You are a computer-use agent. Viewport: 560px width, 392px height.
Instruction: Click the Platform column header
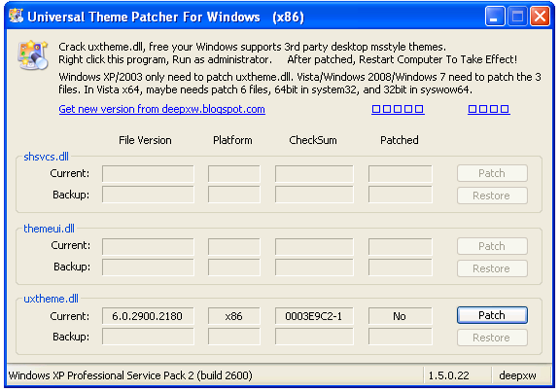click(232, 141)
